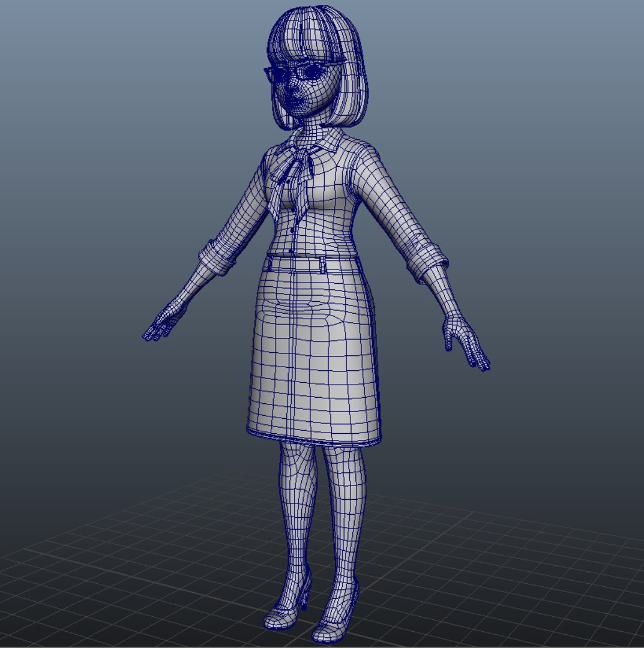
Task: Select the rolled sleeve cuff on screen-right arm
Action: (x=428, y=262)
